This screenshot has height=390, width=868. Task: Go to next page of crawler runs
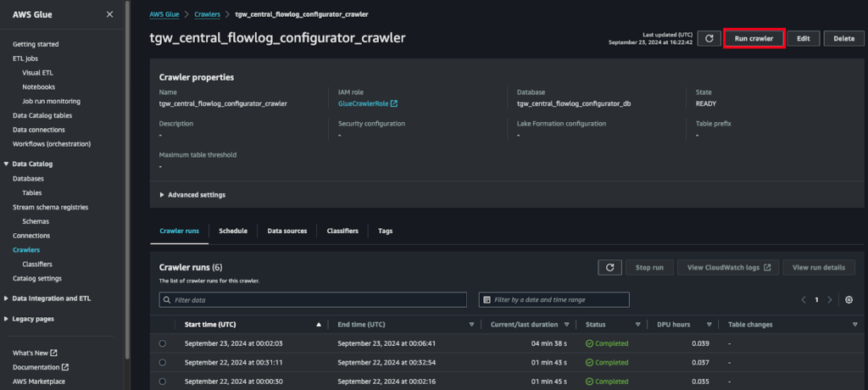pyautogui.click(x=829, y=299)
